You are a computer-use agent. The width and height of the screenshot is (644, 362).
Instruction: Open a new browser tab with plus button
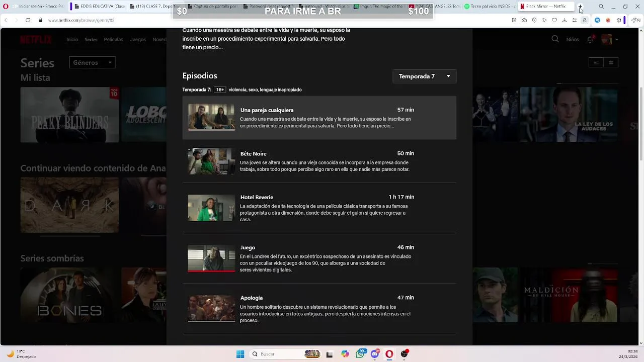(x=580, y=7)
